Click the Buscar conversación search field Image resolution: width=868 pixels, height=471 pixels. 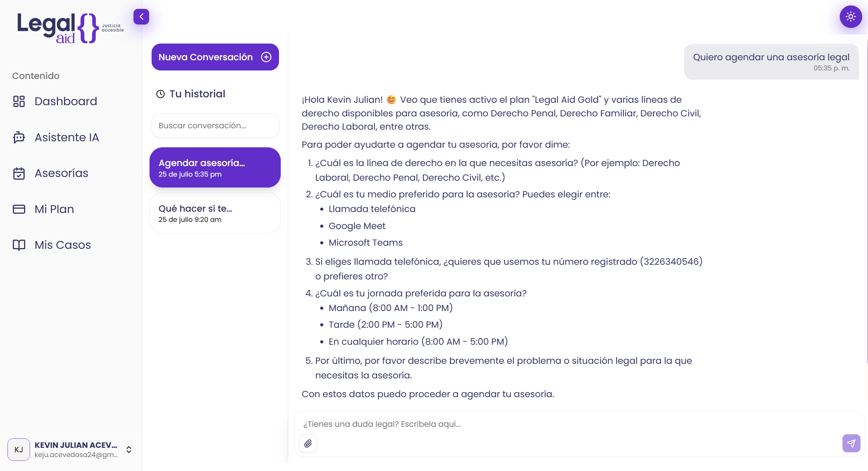click(x=215, y=126)
